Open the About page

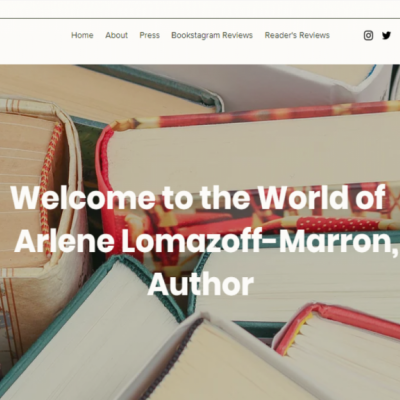tap(116, 35)
